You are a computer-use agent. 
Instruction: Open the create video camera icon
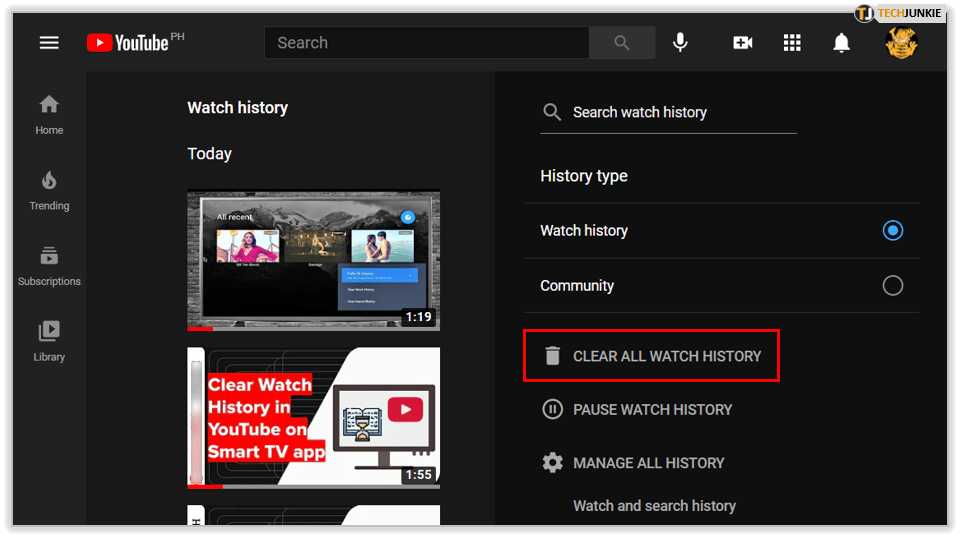[x=742, y=43]
